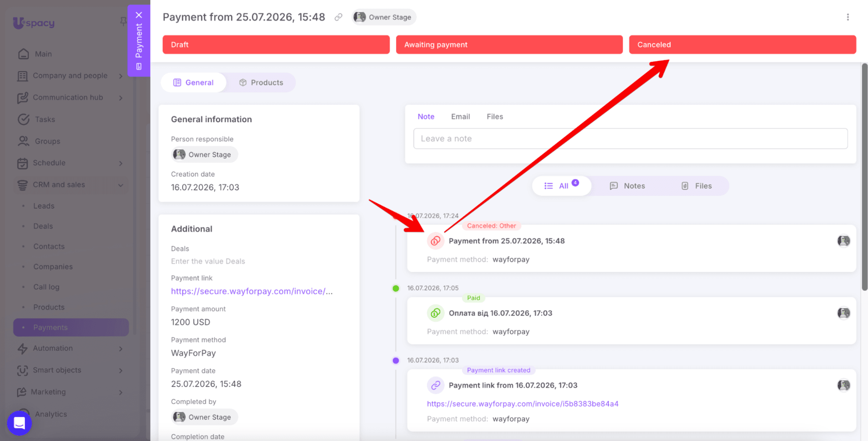Select the Files tab above note field
The width and height of the screenshot is (868, 441).
tap(495, 117)
